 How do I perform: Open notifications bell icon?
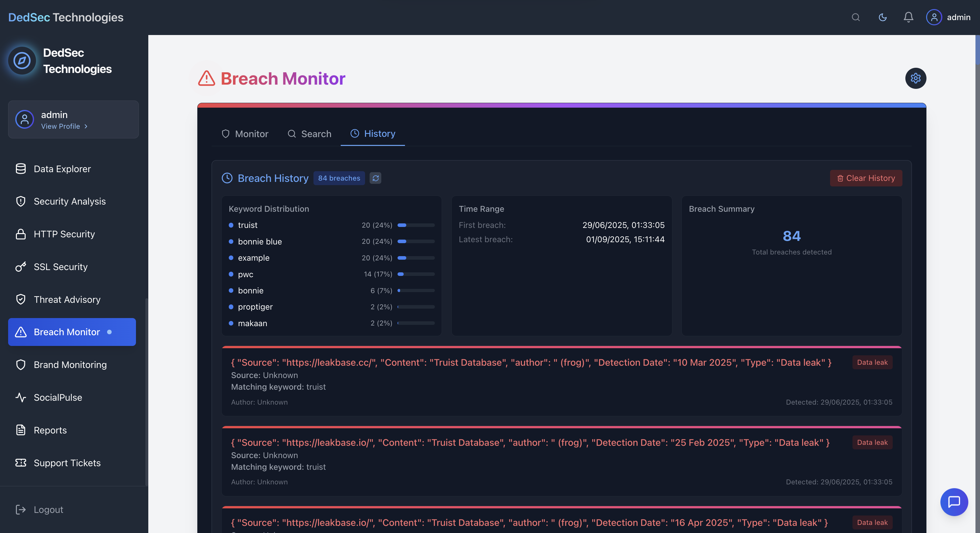coord(909,17)
